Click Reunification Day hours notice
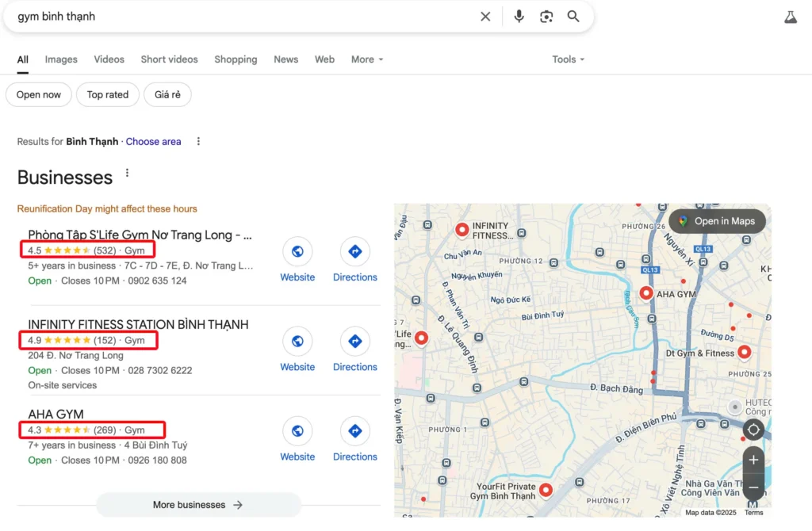812x531 pixels. pyautogui.click(x=107, y=208)
